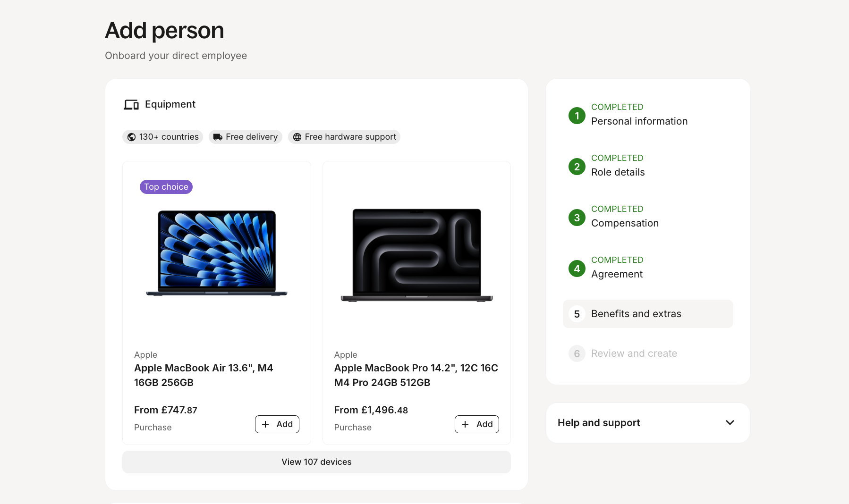Add the Apple MacBook Air 13.6" M4
The width and height of the screenshot is (849, 504).
tap(277, 424)
